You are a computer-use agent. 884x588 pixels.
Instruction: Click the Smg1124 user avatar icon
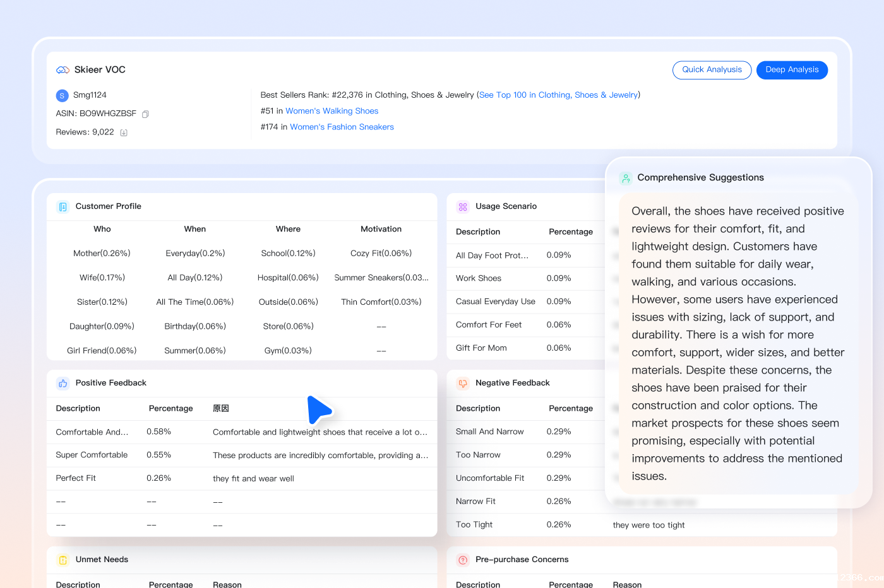tap(62, 95)
